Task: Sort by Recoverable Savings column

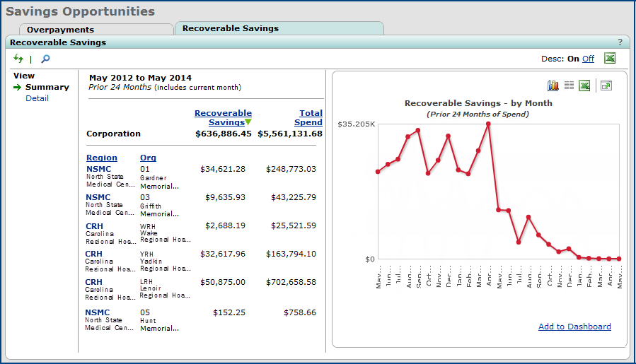Action: click(x=223, y=117)
